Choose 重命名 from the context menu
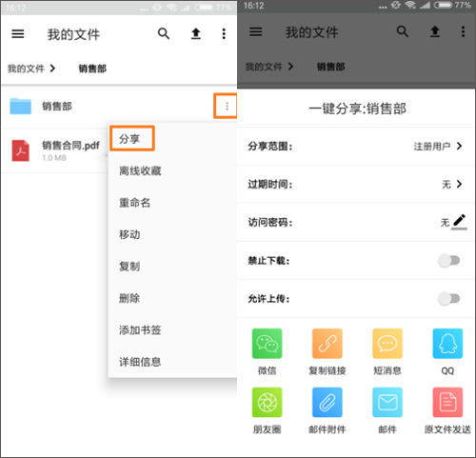Screen dimensions: 476x458 click(x=134, y=203)
